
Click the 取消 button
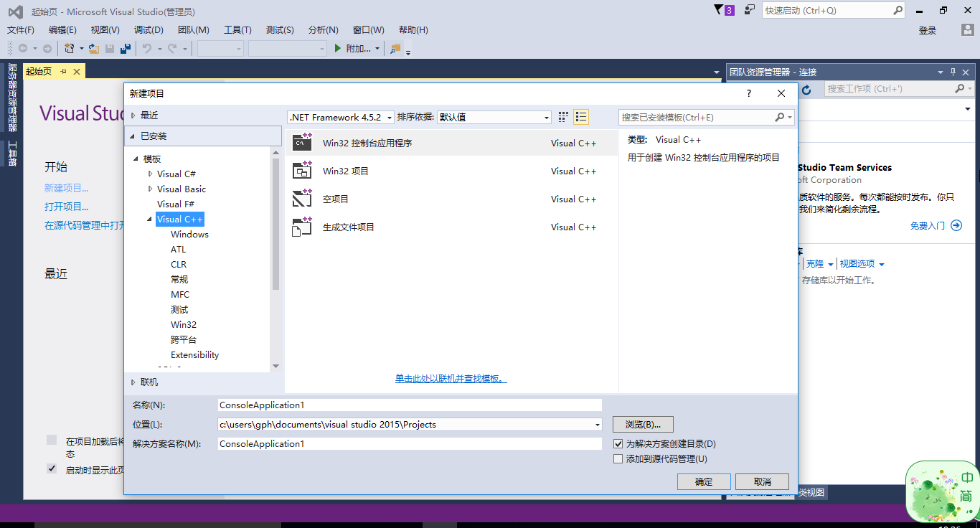coord(763,481)
